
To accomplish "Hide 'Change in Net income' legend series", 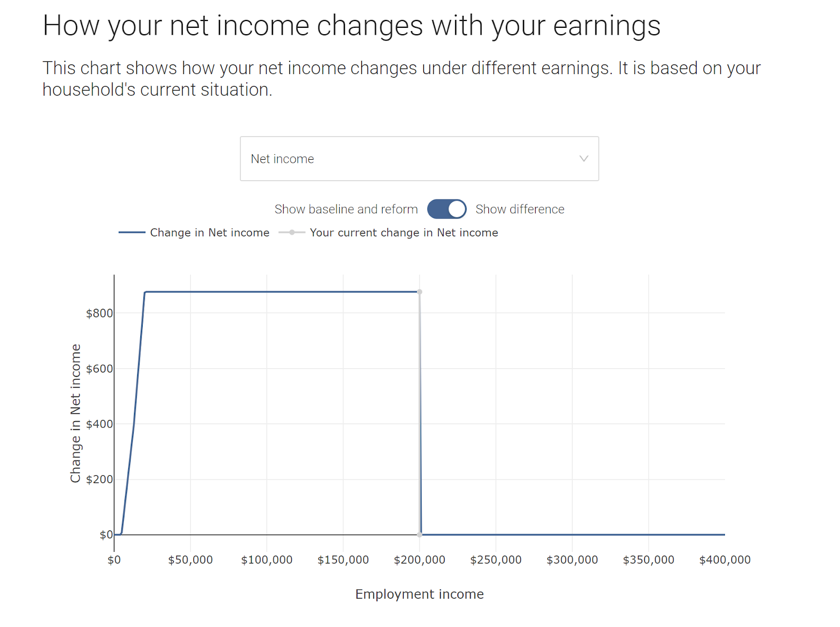I will point(209,233).
